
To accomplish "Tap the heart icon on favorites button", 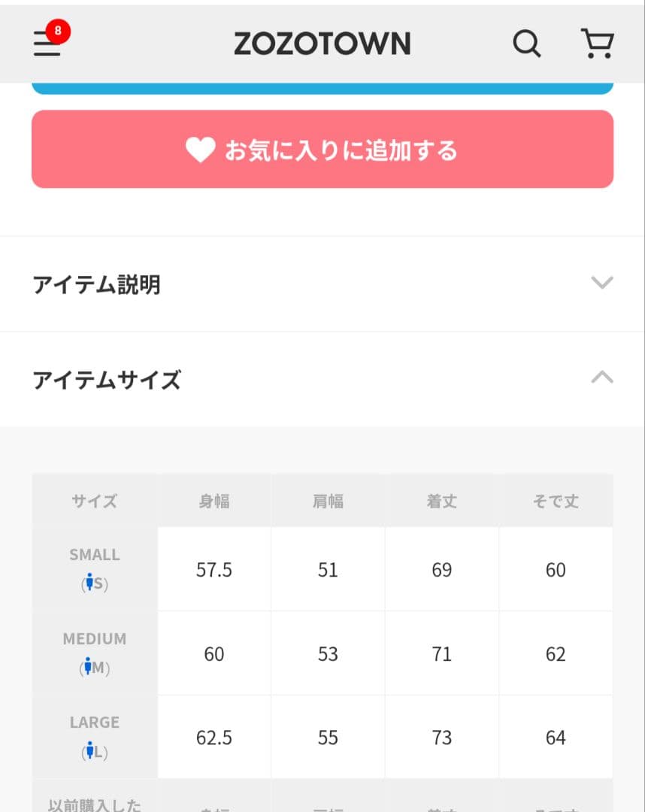I will 201,150.
